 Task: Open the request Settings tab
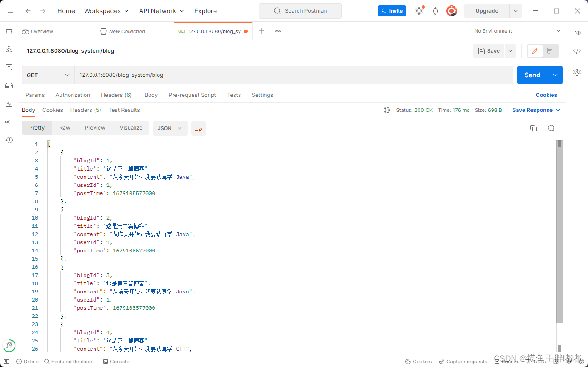[x=262, y=95]
